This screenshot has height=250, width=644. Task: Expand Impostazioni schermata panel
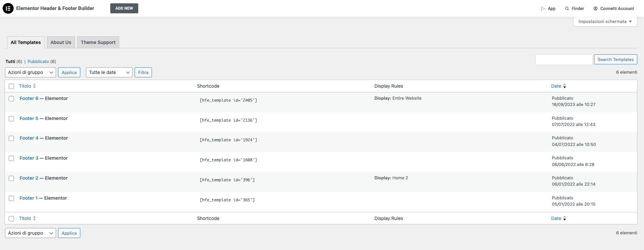pos(605,22)
